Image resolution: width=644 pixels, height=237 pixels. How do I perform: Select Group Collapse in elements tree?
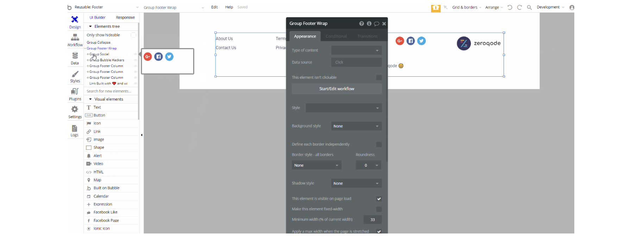[99, 43]
